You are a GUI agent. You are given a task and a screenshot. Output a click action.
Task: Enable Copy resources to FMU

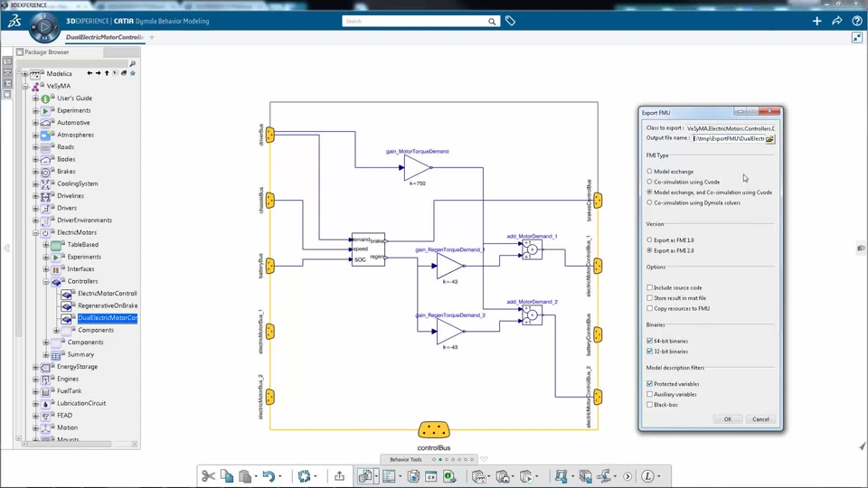[x=649, y=309]
